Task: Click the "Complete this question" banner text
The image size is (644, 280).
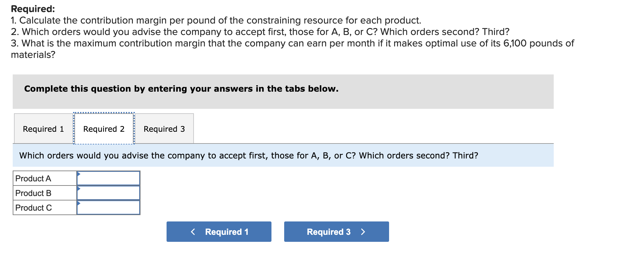Action: pos(181,89)
